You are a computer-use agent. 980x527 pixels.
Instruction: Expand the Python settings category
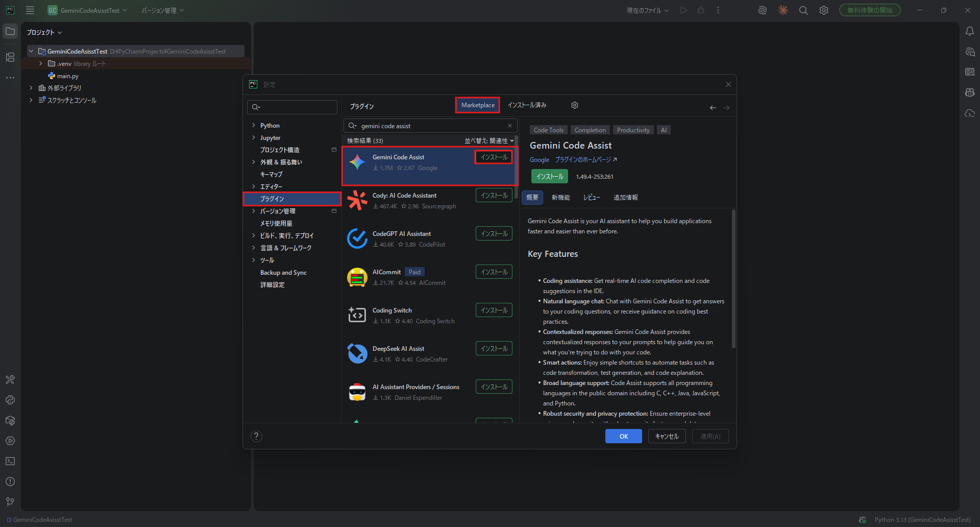point(254,126)
